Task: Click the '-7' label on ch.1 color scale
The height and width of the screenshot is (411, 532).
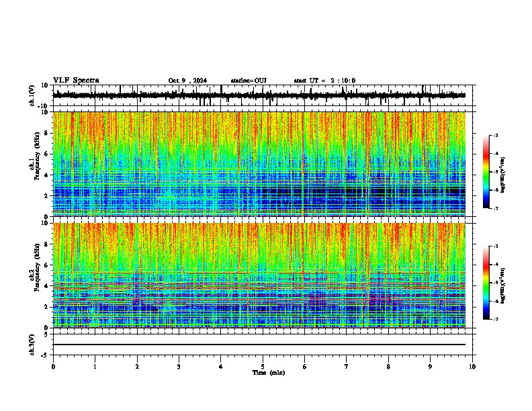Action: (495, 209)
